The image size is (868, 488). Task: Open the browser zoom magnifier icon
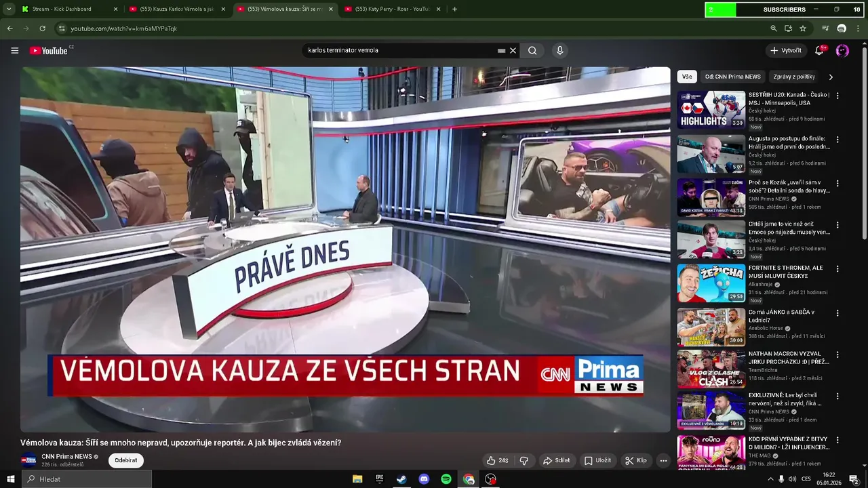774,28
